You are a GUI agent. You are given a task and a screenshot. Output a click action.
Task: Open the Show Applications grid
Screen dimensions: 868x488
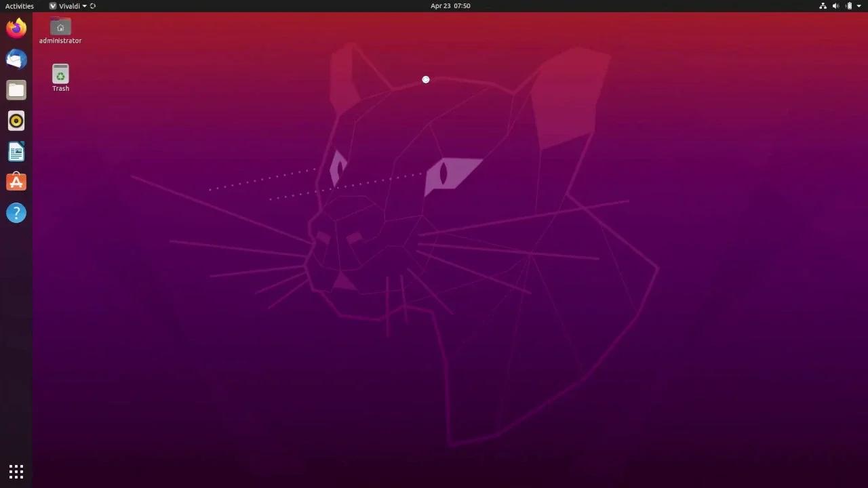(16, 471)
